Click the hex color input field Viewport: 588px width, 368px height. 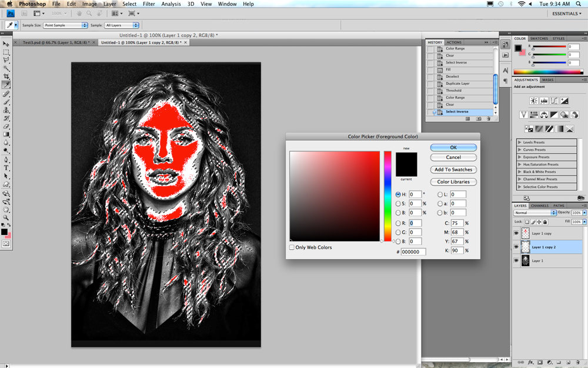pos(413,252)
